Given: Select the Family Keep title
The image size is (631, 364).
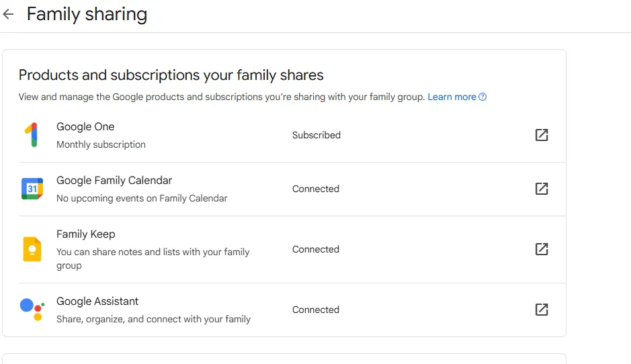Looking at the screenshot, I should (x=86, y=234).
